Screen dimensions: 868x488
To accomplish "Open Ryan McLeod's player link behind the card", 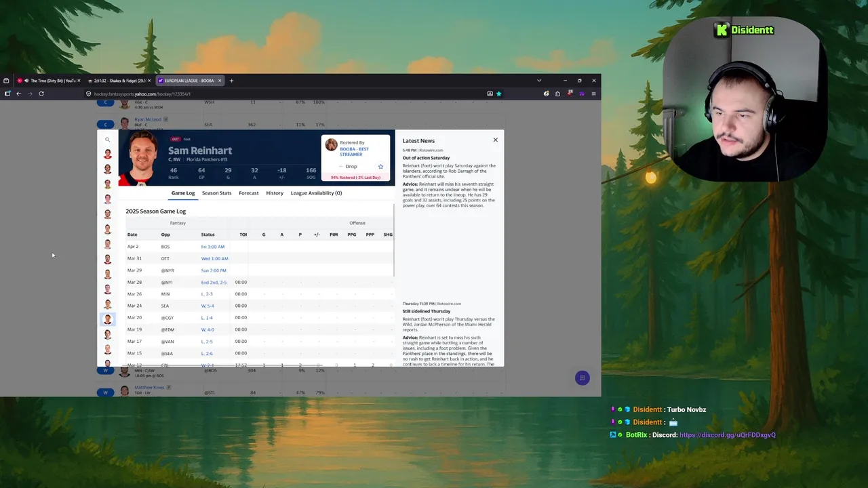I will (148, 120).
